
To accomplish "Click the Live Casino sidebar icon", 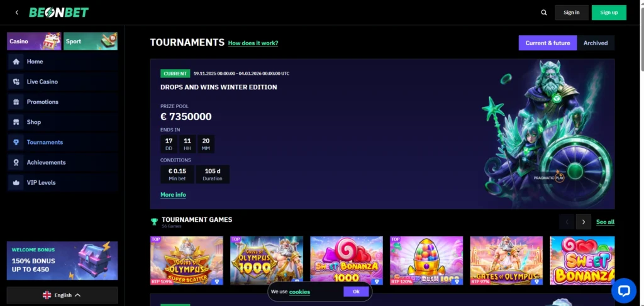I will click(16, 82).
